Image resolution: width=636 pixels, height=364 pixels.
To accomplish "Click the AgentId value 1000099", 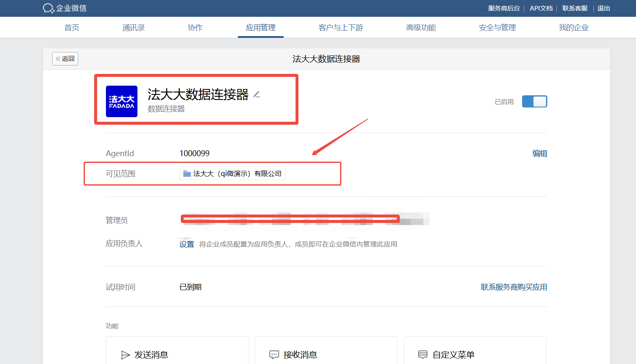I will tap(194, 153).
